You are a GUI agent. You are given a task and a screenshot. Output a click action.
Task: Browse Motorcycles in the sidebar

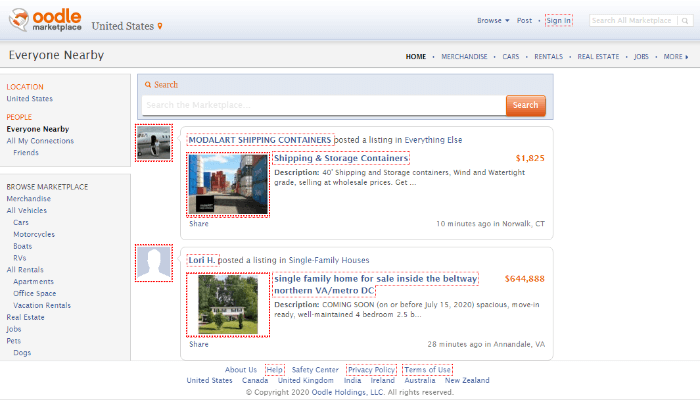tap(34, 234)
